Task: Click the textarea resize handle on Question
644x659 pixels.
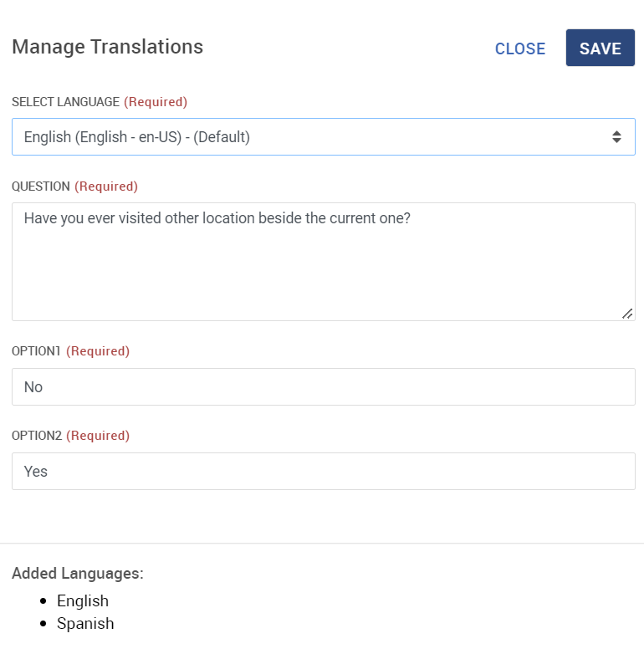Action: point(627,314)
